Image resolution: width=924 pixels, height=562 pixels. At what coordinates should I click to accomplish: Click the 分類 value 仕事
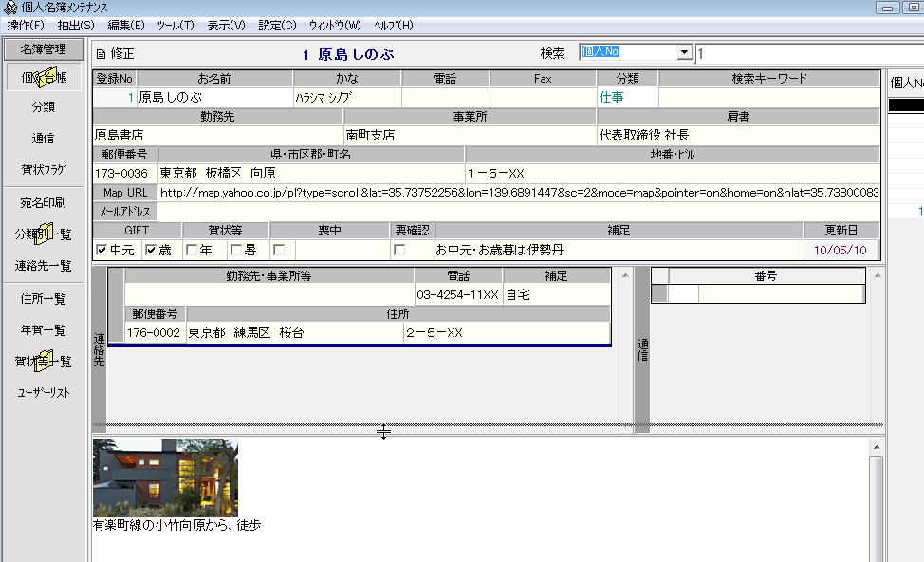click(x=627, y=97)
